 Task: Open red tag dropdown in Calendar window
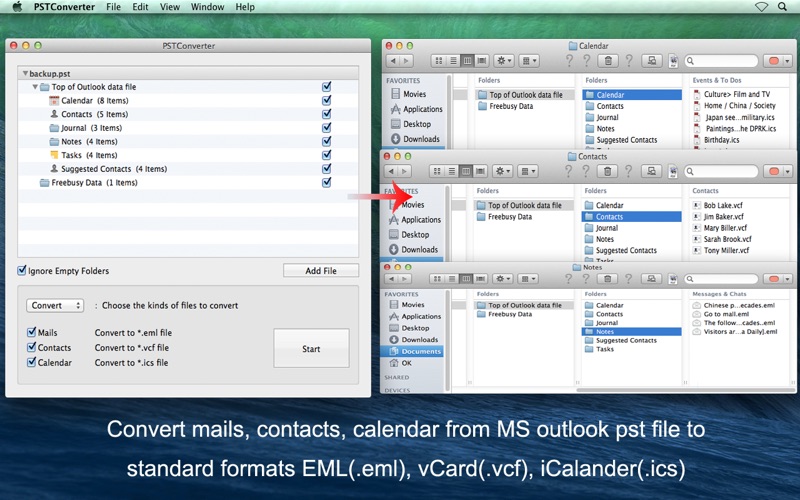point(778,61)
